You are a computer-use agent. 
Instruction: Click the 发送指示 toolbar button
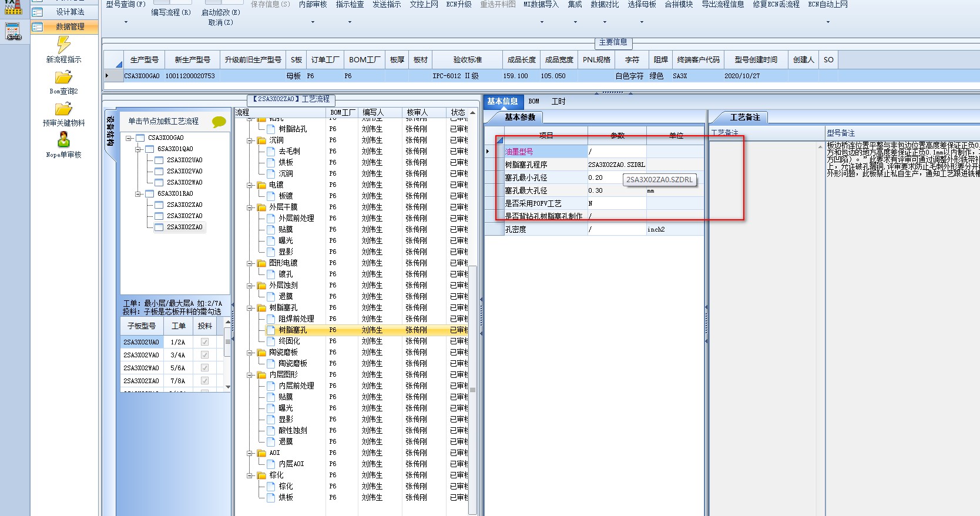coord(387,5)
